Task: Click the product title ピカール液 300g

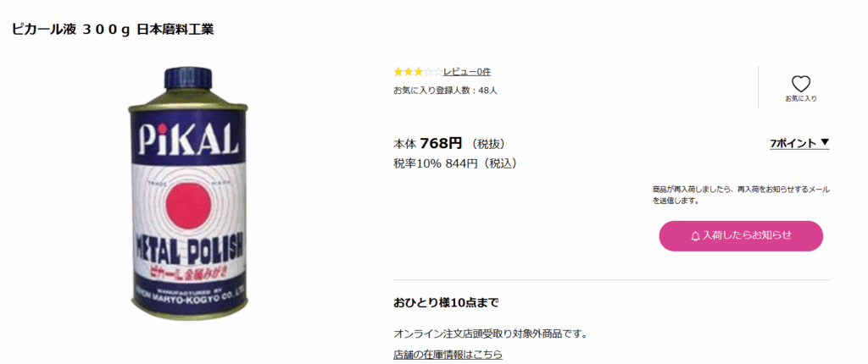Action: coord(112,30)
